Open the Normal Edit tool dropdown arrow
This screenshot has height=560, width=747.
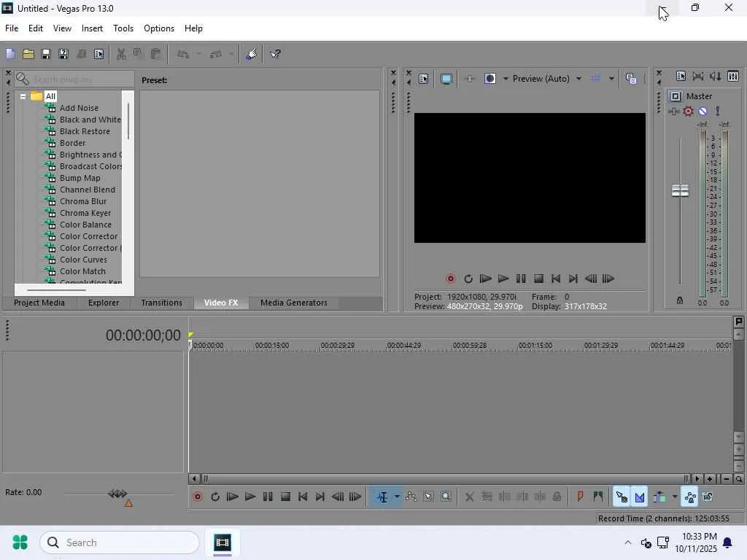397,497
